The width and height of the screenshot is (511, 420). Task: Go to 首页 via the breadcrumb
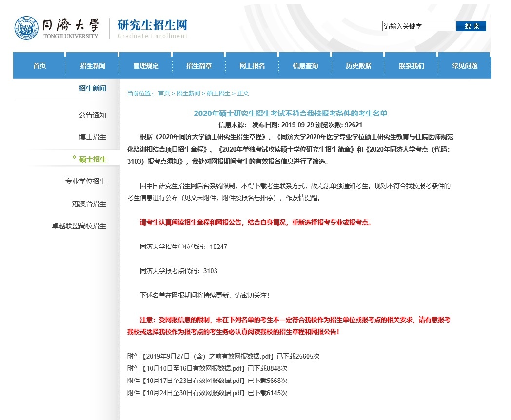(164, 94)
